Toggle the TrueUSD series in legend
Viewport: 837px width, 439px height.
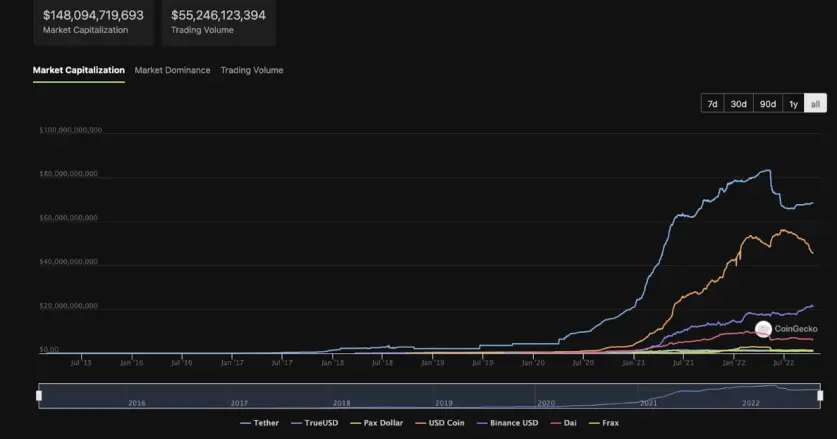coord(314,422)
